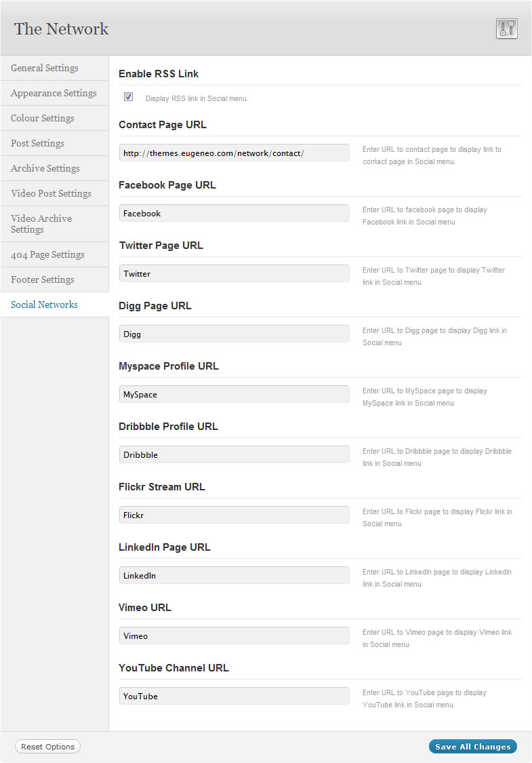532x763 pixels.
Task: Click the Contact Page URL field
Action: [234, 153]
